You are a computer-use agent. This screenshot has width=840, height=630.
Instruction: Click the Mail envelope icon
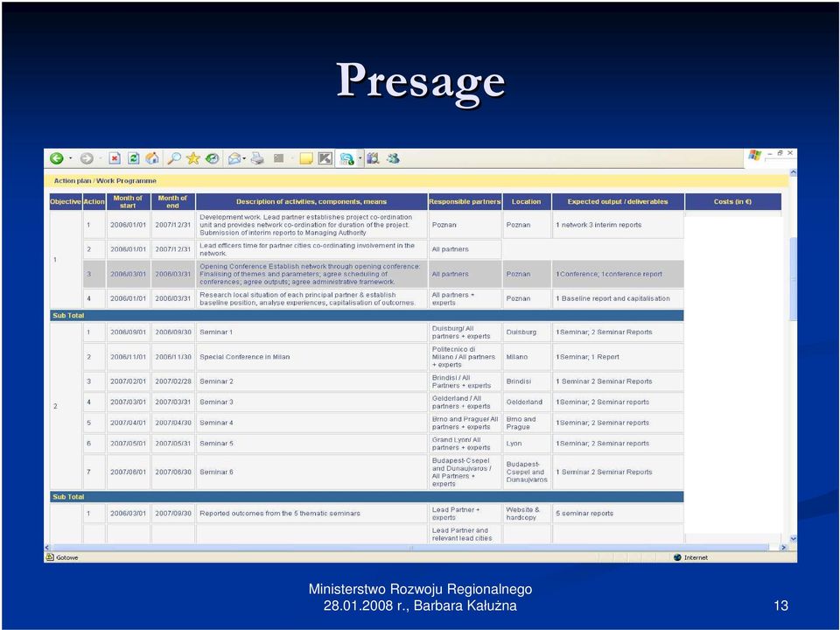tap(234, 158)
